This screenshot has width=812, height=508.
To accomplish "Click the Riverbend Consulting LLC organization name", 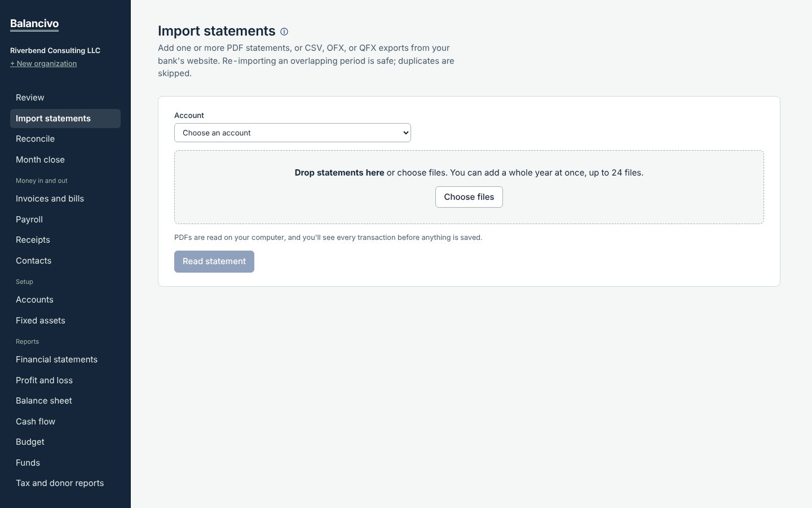I will [x=55, y=50].
